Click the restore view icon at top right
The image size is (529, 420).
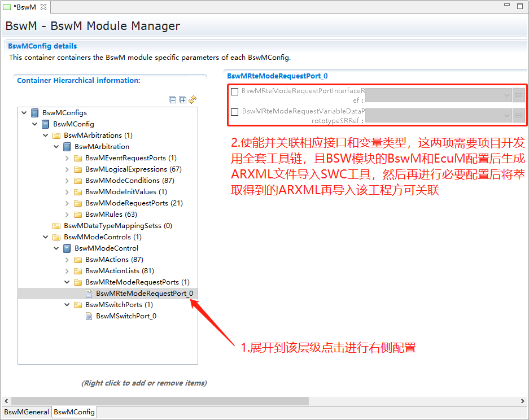pos(521,6)
